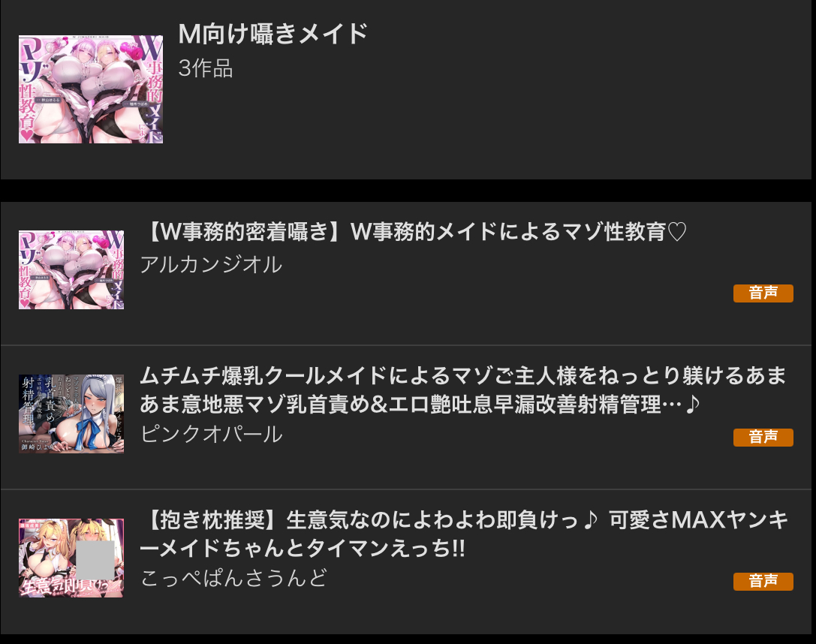
Task: Click the gray square on the third cover
Action: (x=95, y=559)
